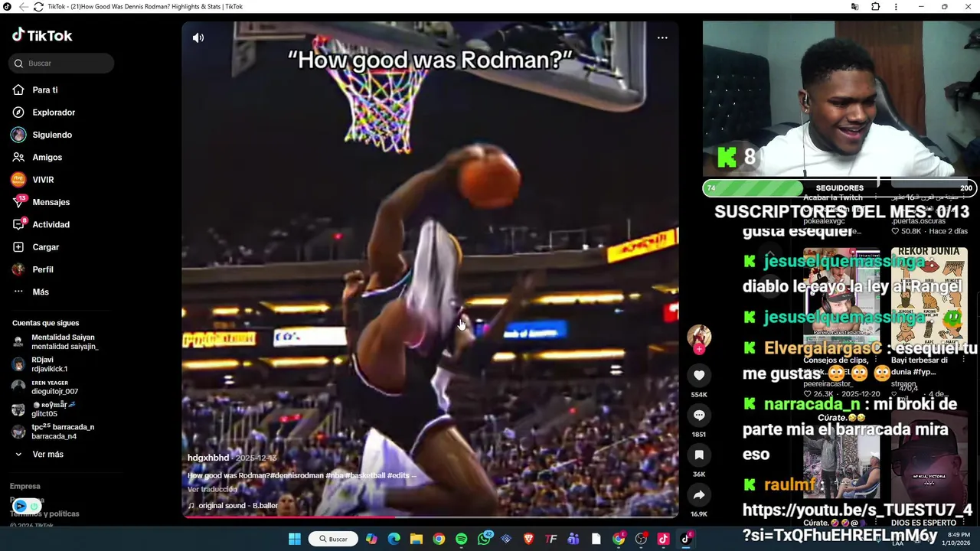Save the video with the bookmark icon
Image resolution: width=980 pixels, height=551 pixels.
coord(699,455)
